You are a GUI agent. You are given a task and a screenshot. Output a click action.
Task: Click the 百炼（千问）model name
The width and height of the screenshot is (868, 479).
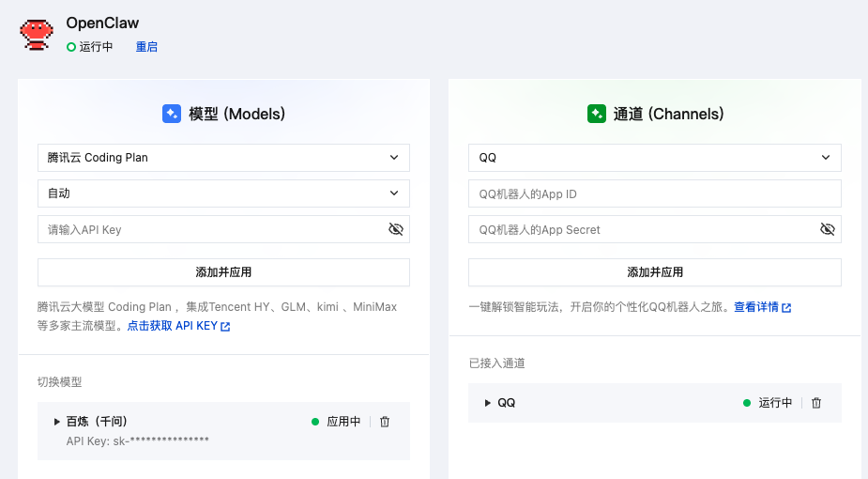[97, 422]
